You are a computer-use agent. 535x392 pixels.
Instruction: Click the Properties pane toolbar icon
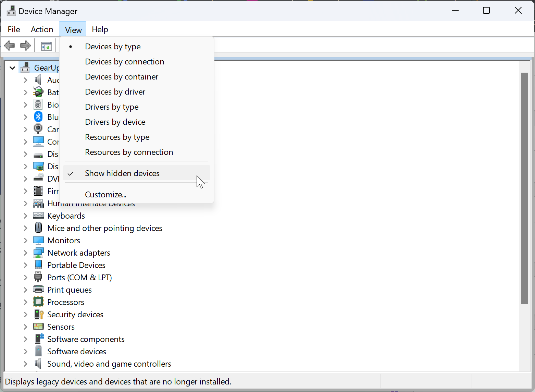(x=46, y=46)
